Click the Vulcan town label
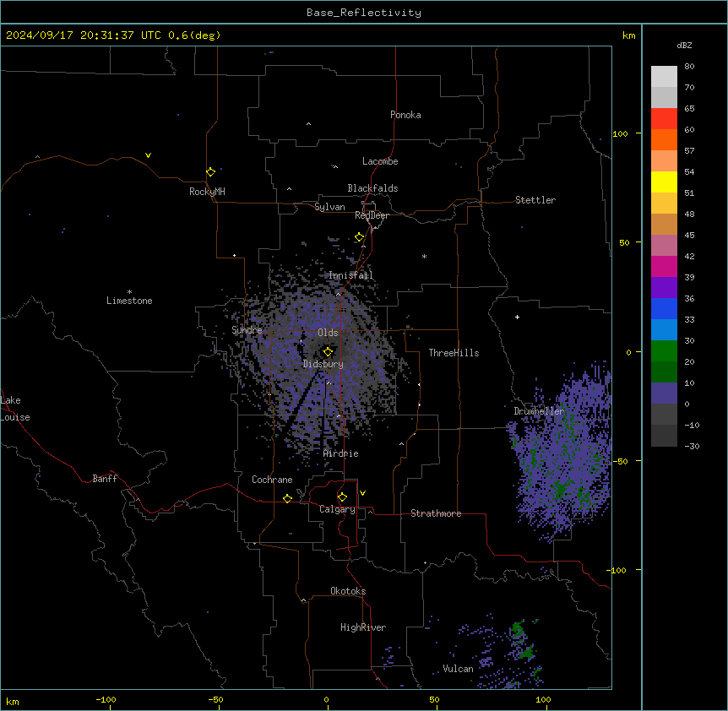Screen dimensions: 728x711 [458, 669]
